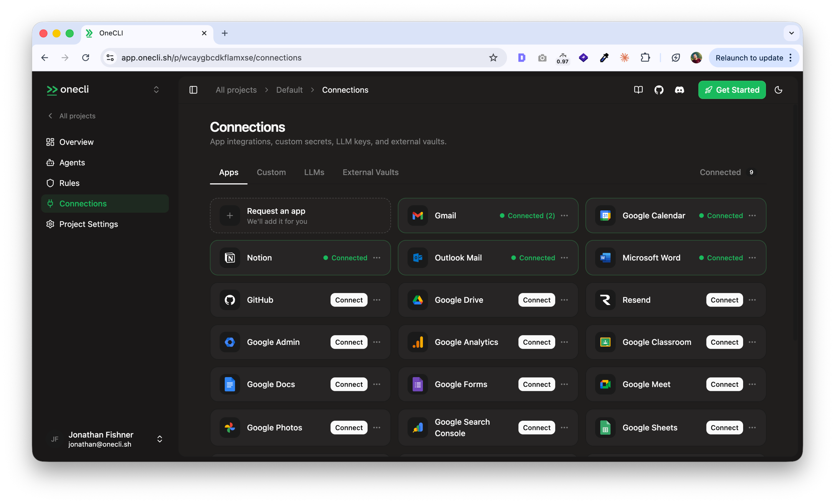The width and height of the screenshot is (835, 504).
Task: Switch to the External Vaults tab
Action: [x=370, y=172]
